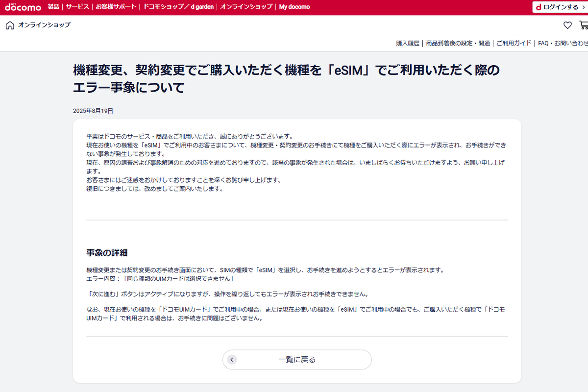Click the article title about eSIM error
Image resolution: width=588 pixels, height=392 pixels.
click(x=287, y=79)
